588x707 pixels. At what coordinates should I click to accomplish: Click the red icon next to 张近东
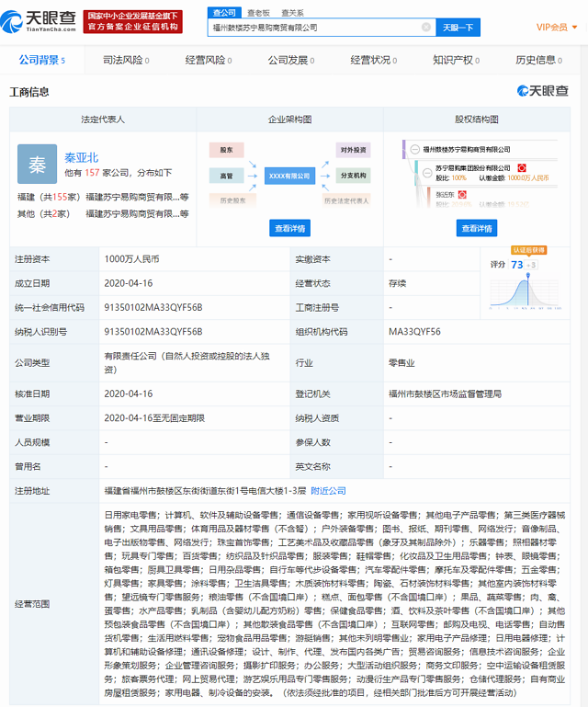[x=462, y=194]
